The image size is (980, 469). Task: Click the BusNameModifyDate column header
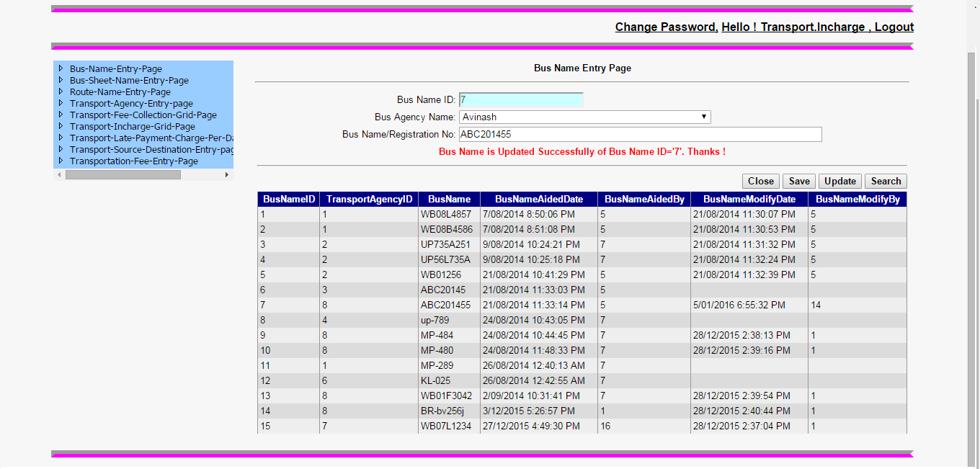pyautogui.click(x=749, y=200)
